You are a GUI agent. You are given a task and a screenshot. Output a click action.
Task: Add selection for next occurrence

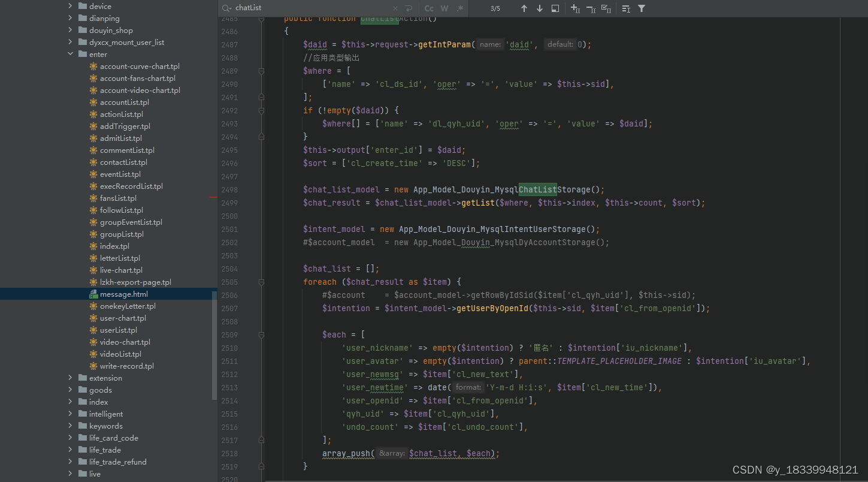[575, 8]
